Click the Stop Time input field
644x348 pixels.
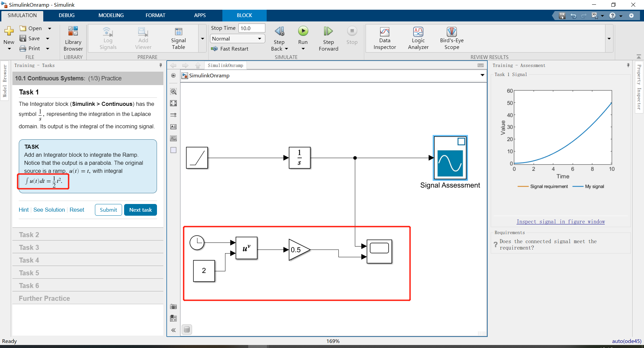(251, 28)
